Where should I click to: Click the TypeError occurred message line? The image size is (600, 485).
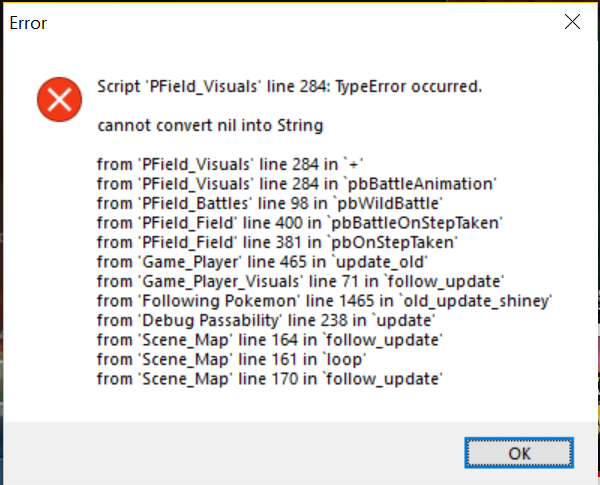290,87
